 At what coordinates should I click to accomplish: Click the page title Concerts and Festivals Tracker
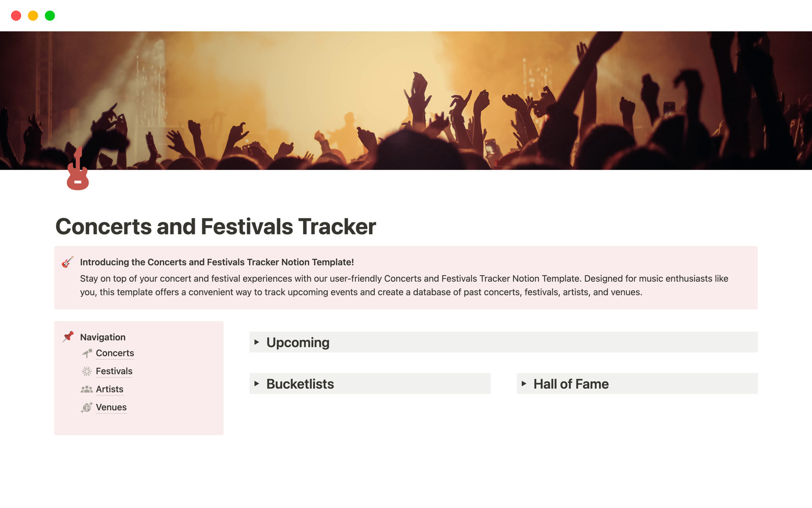[x=216, y=226]
